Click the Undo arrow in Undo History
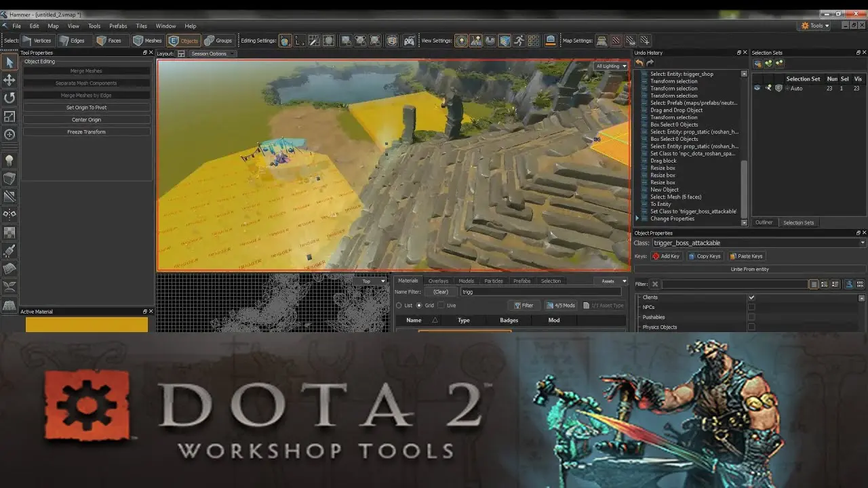Screen dimensions: 868x488 (639, 63)
